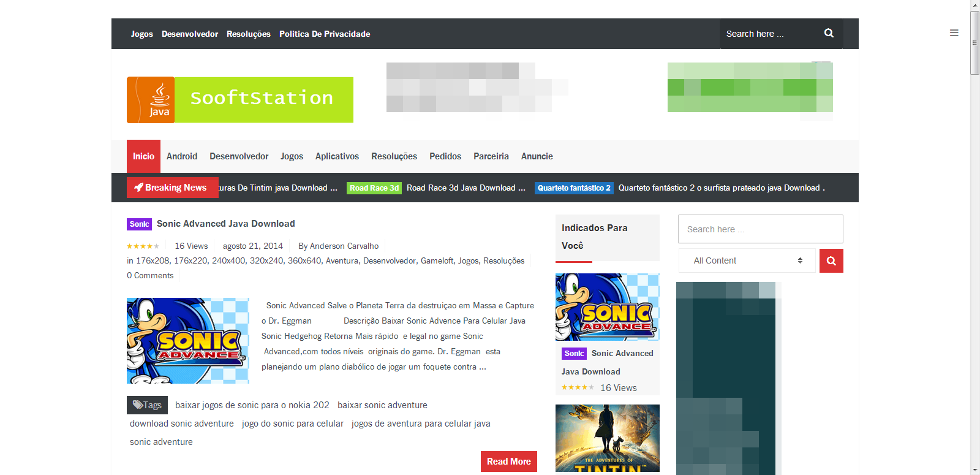Open the 176x208 category link

pos(153,261)
